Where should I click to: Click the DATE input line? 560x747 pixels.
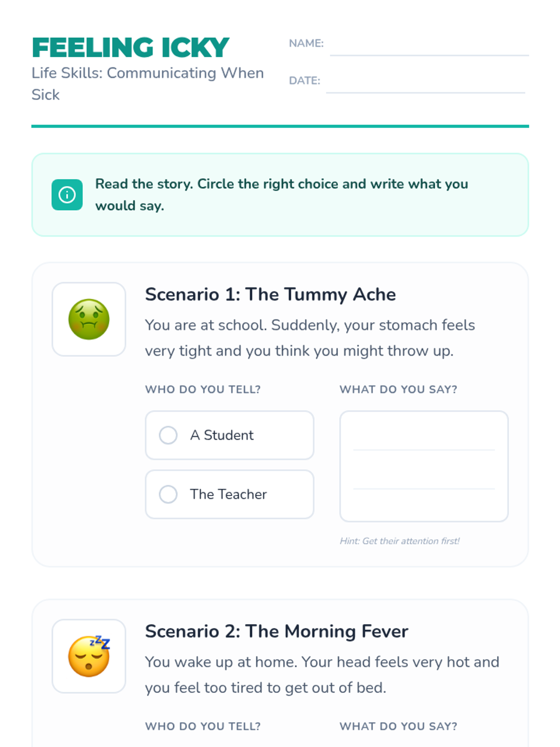point(425,84)
